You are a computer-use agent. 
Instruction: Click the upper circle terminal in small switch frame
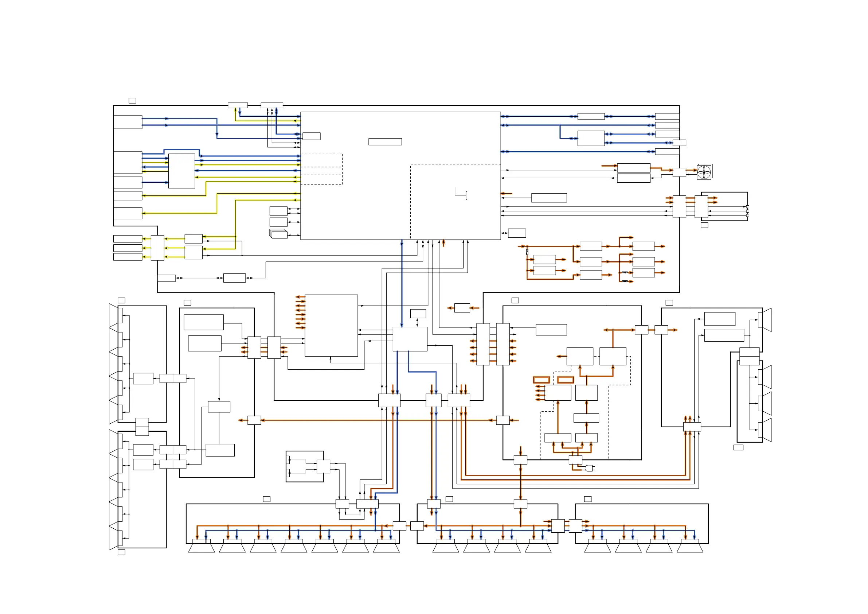(x=290, y=460)
